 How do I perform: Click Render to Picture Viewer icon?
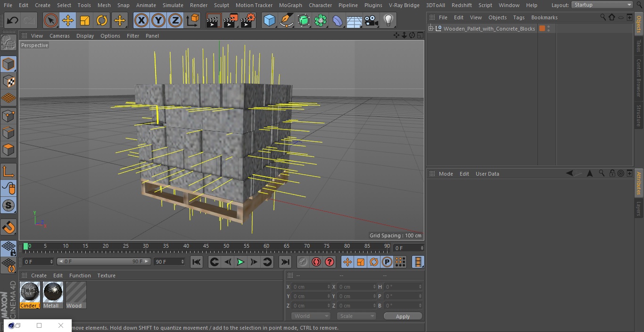(231, 21)
